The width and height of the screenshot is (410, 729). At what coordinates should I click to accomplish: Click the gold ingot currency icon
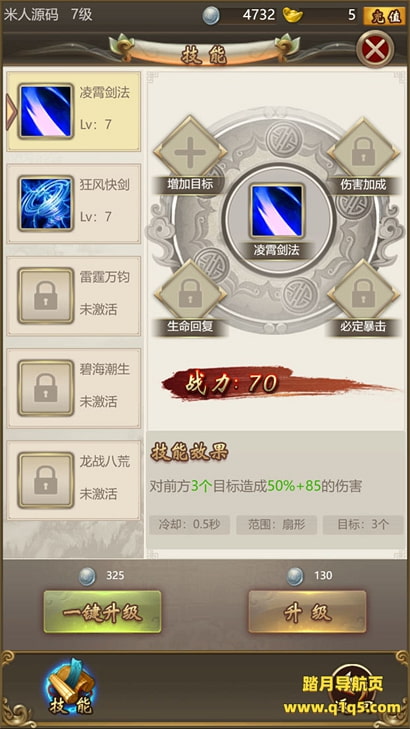point(292,15)
